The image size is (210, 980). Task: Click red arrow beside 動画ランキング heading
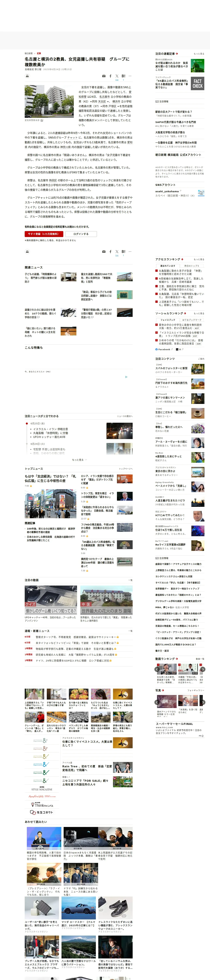coord(176,659)
